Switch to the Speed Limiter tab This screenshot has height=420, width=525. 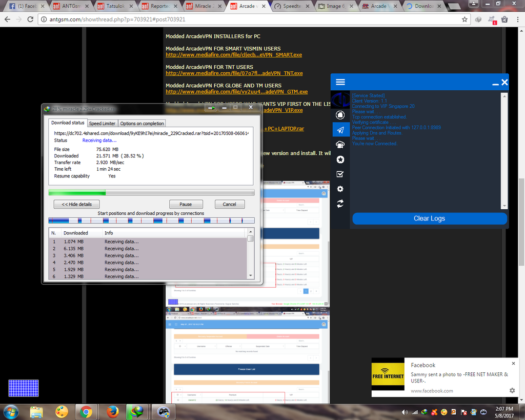pos(102,124)
